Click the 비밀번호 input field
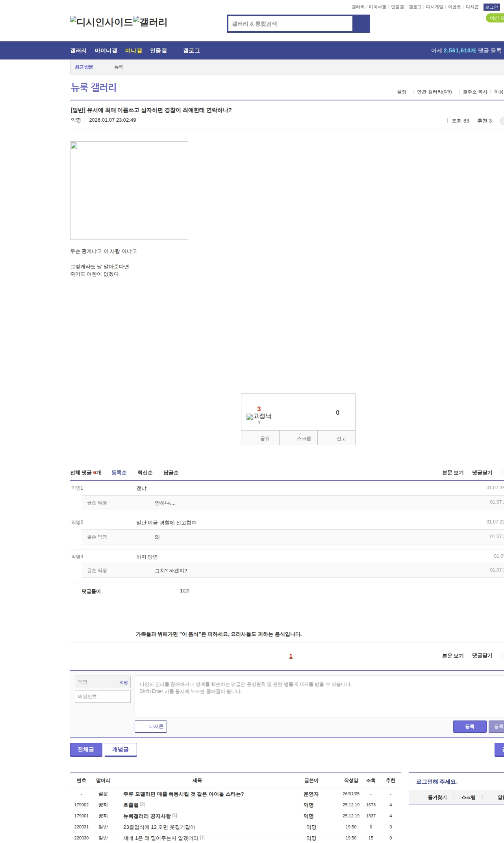 pos(102,696)
